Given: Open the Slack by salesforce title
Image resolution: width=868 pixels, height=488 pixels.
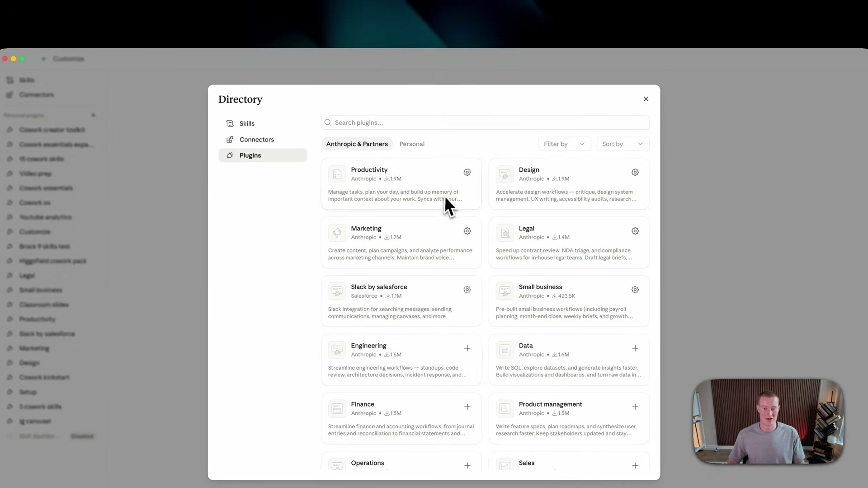Looking at the screenshot, I should [x=379, y=286].
